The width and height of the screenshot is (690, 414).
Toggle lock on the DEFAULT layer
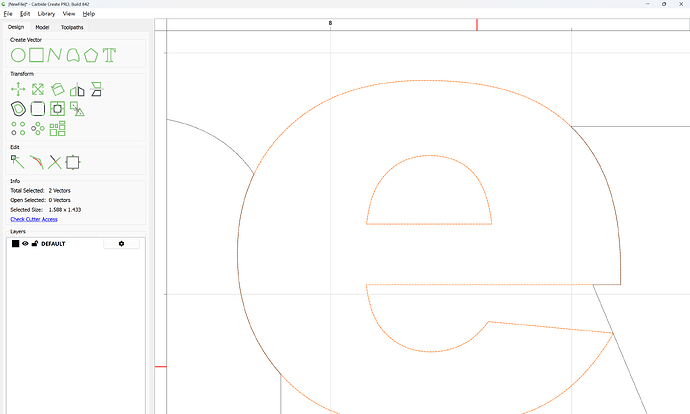point(34,243)
